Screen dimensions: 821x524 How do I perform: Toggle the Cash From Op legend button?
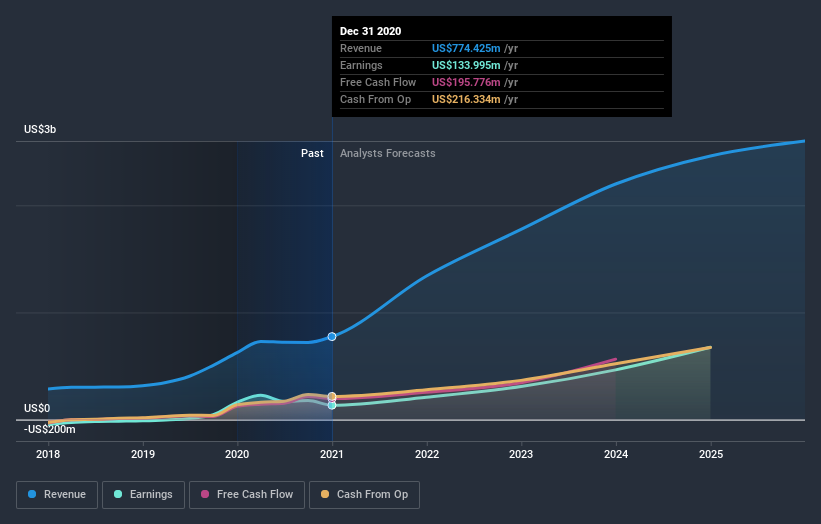coord(364,495)
